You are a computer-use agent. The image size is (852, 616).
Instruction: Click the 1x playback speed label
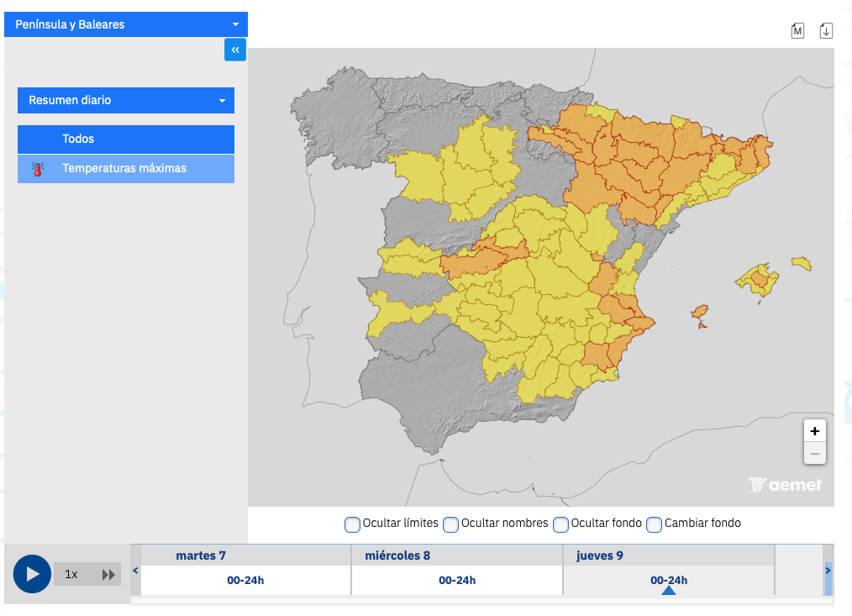point(71,574)
